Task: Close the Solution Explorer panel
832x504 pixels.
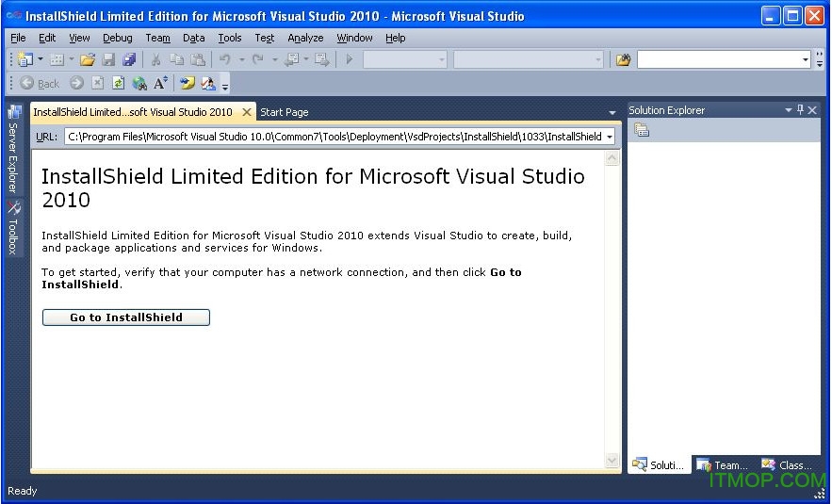Action: point(812,110)
